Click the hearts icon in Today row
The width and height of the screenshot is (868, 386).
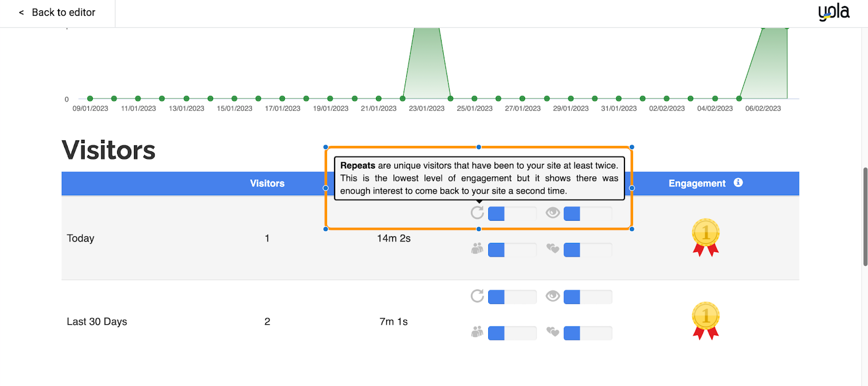click(553, 249)
